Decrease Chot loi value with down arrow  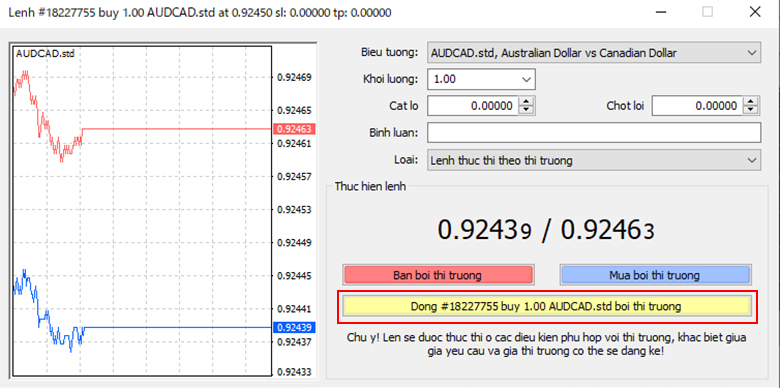(752, 110)
